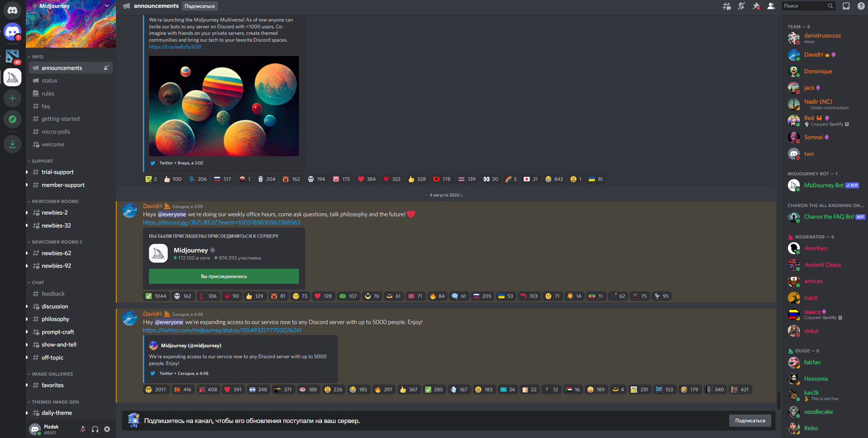Viewport: 868px width, 438px height.
Task: Click the Подписаться button in bottom banner
Action: coord(750,421)
